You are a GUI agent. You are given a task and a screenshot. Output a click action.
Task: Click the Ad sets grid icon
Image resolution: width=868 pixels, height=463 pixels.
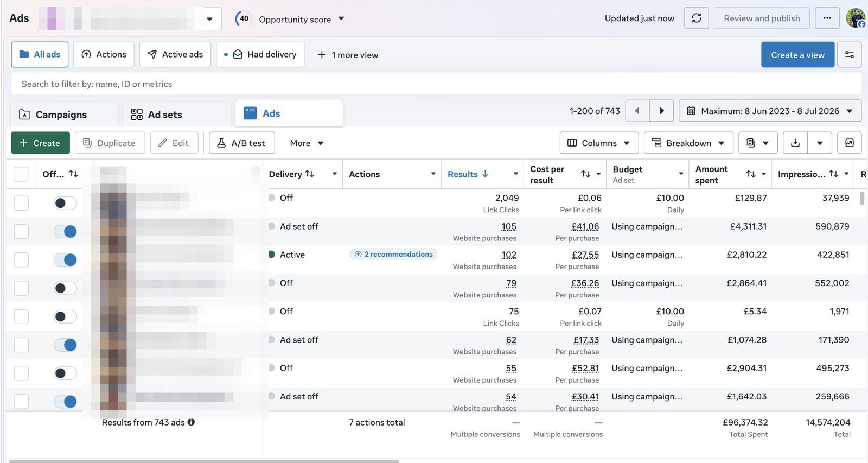[x=137, y=115]
